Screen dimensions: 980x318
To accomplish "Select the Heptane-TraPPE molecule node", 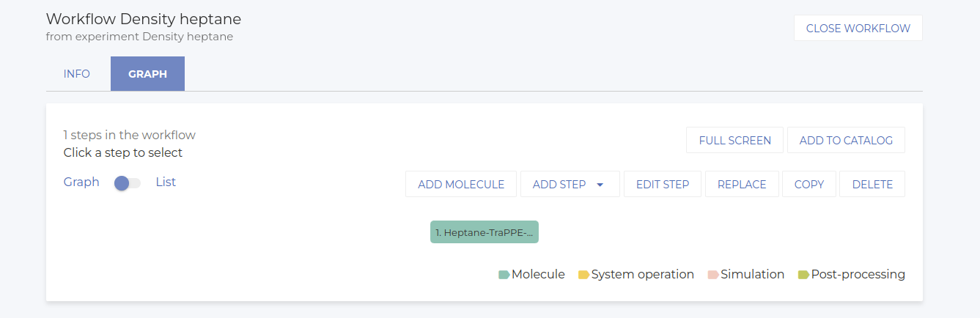I will coord(484,232).
